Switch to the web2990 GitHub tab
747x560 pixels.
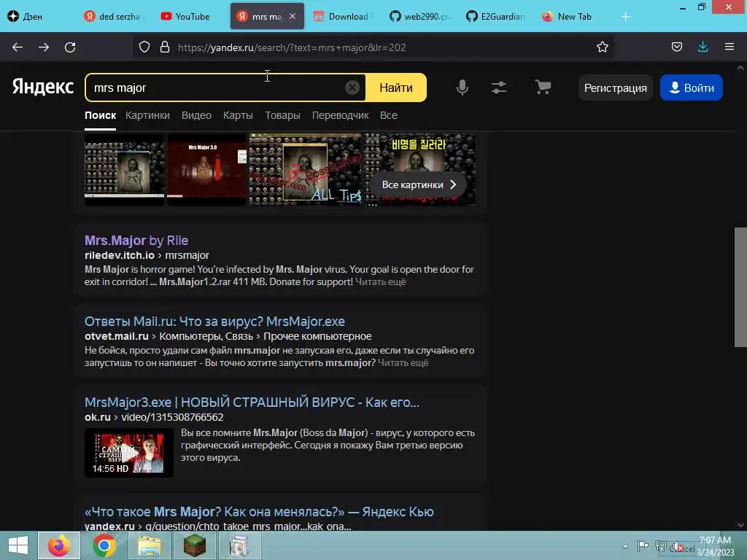click(419, 17)
